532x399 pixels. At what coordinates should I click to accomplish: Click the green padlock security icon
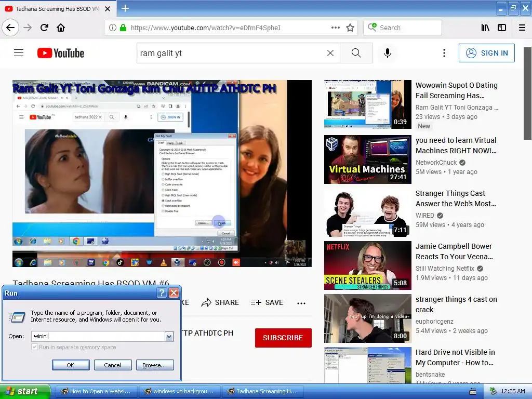pyautogui.click(x=123, y=28)
